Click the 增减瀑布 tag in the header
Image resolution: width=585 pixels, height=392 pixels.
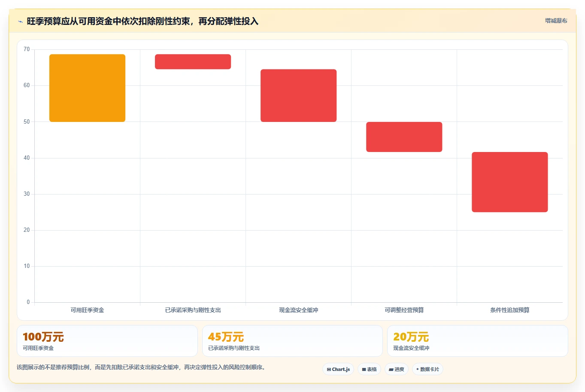[556, 21]
